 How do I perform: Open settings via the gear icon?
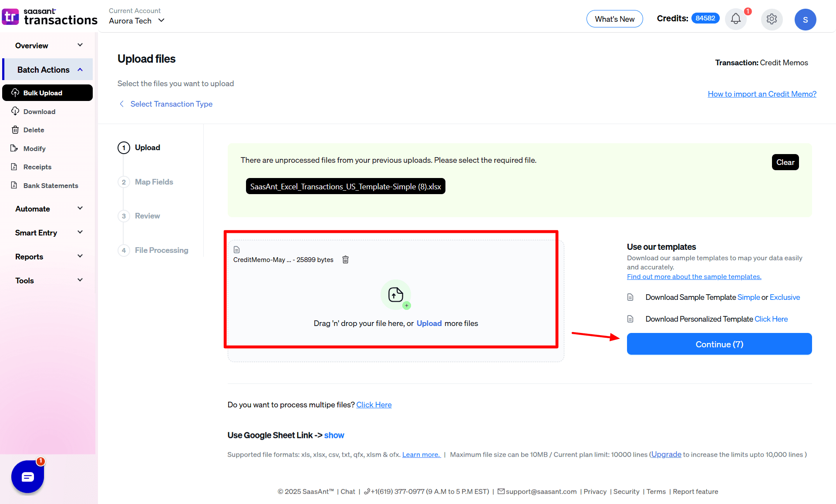coord(772,19)
